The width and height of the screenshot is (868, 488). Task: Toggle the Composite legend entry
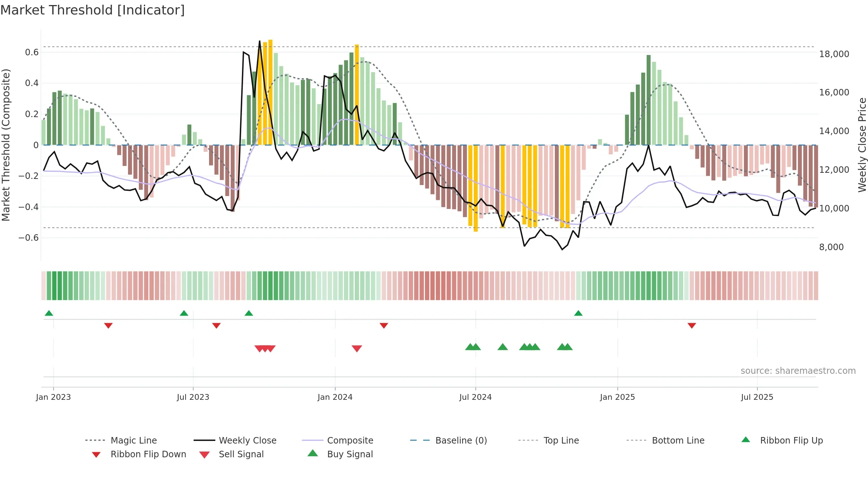[337, 440]
